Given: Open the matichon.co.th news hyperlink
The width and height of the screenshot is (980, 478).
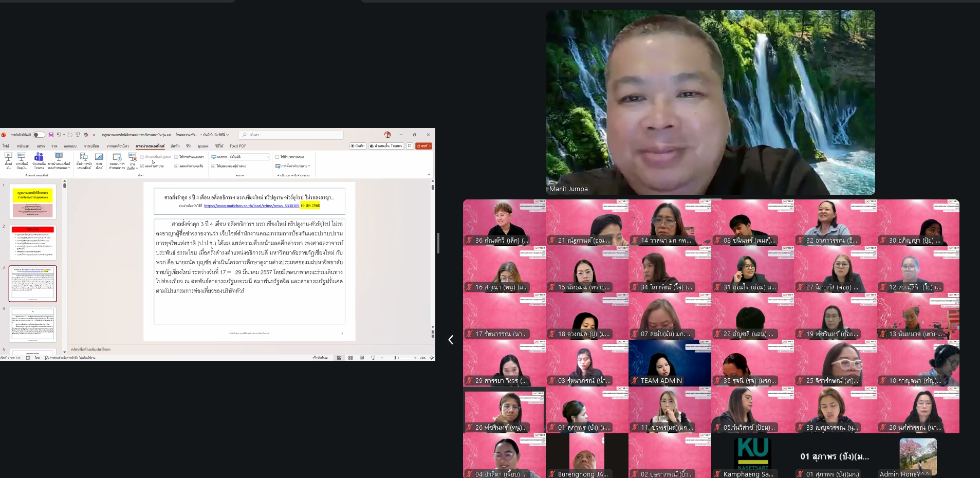Looking at the screenshot, I should click(251, 206).
